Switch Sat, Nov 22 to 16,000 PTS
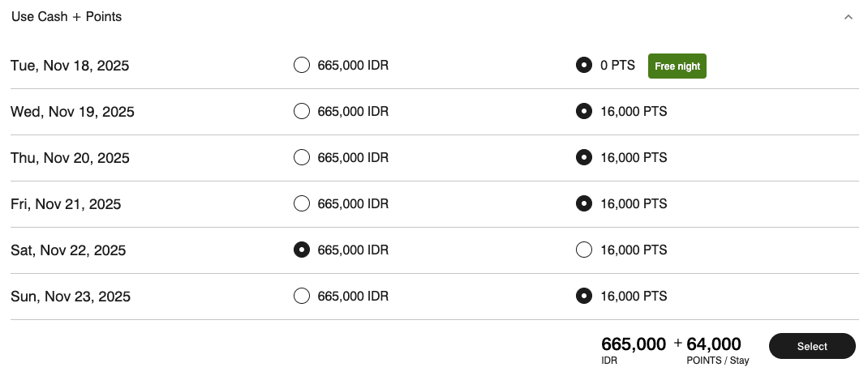Image resolution: width=868 pixels, height=380 pixels. pos(583,250)
